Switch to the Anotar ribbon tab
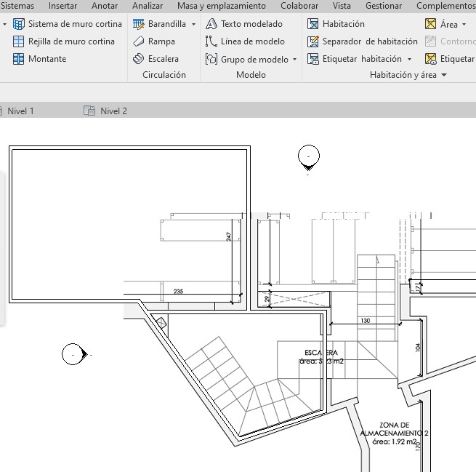Image resolution: width=476 pixels, height=472 pixels. [x=105, y=6]
